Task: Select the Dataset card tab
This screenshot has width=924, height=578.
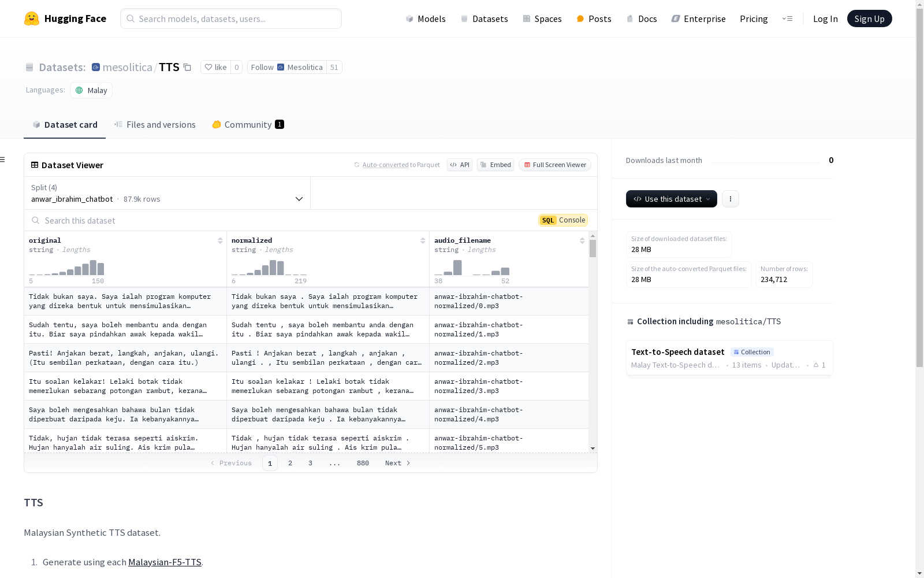Action: point(65,125)
